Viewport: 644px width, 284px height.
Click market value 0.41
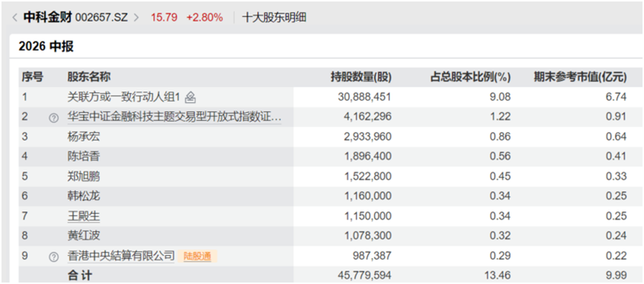(616, 156)
